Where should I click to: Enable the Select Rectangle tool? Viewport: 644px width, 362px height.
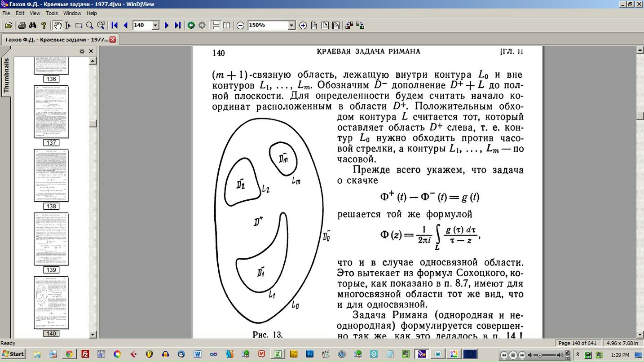(x=79, y=26)
